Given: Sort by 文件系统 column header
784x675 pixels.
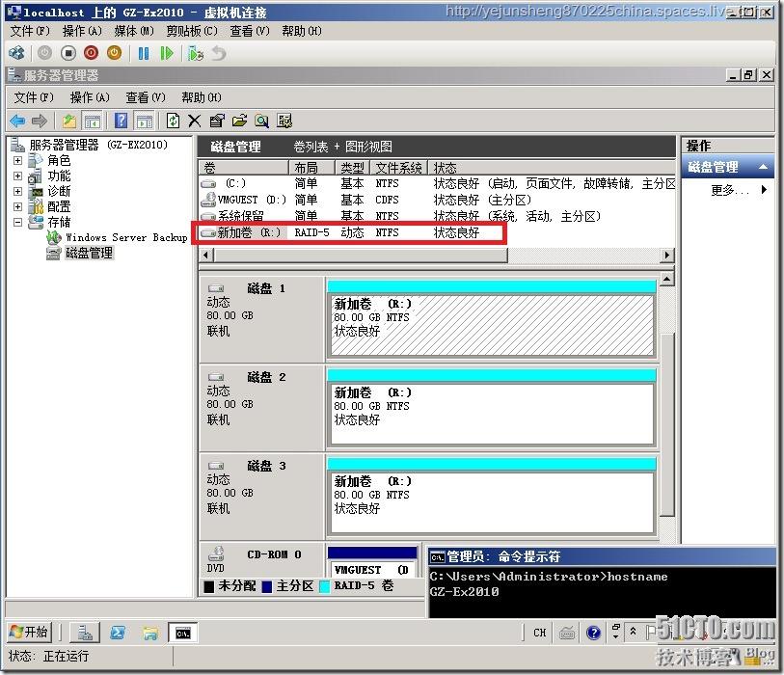Looking at the screenshot, I should [399, 167].
